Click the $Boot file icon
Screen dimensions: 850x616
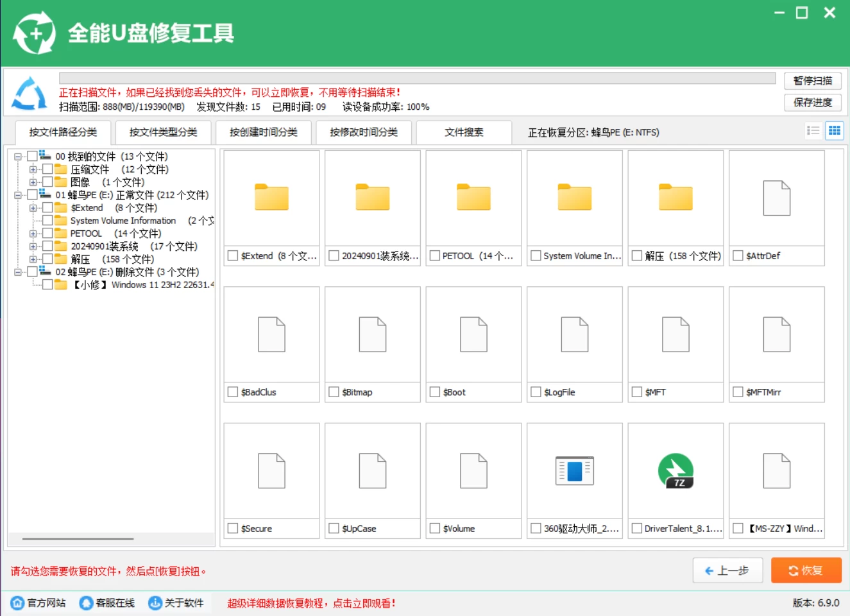click(x=473, y=334)
